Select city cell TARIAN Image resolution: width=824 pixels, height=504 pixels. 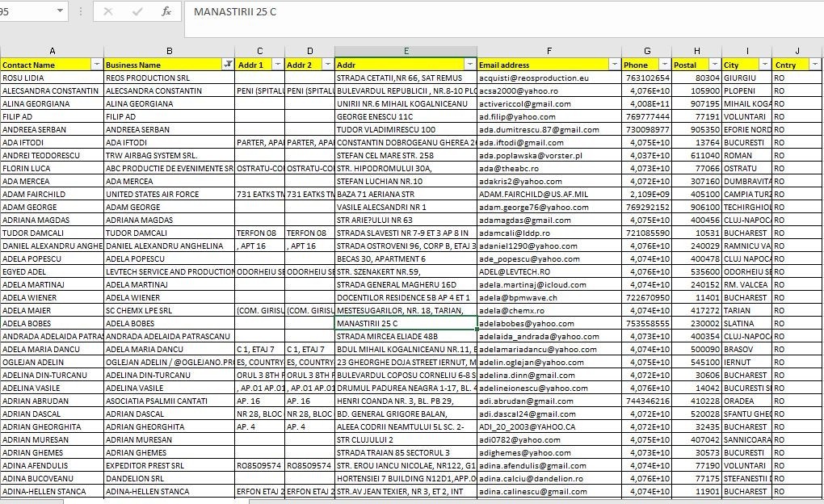pos(746,310)
